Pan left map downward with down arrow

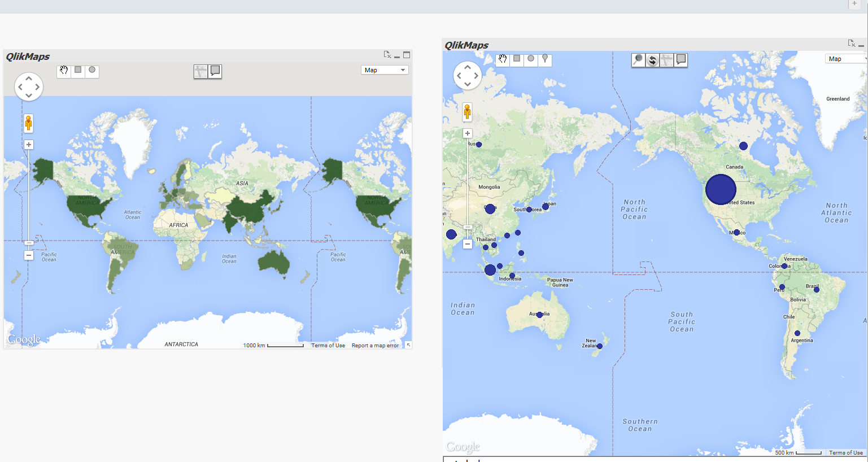pos(29,95)
